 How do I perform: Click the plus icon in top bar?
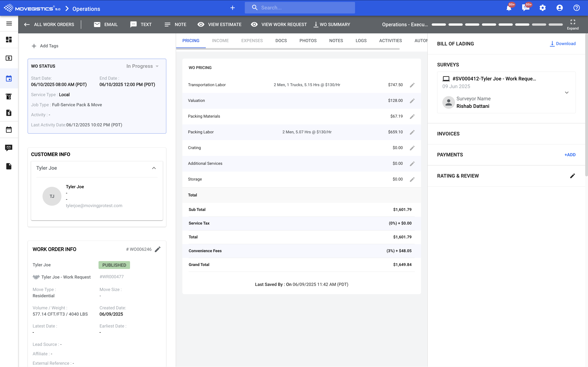233,8
